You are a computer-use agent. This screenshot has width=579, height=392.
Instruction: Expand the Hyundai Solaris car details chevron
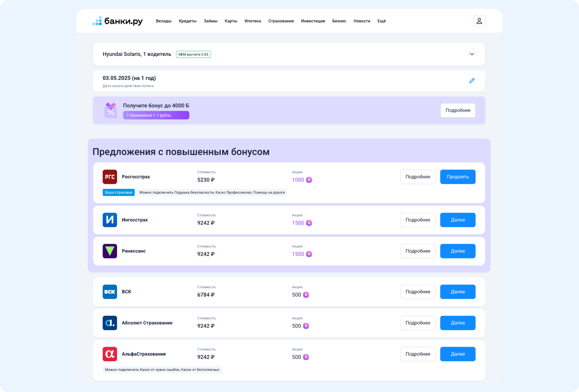pyautogui.click(x=472, y=54)
